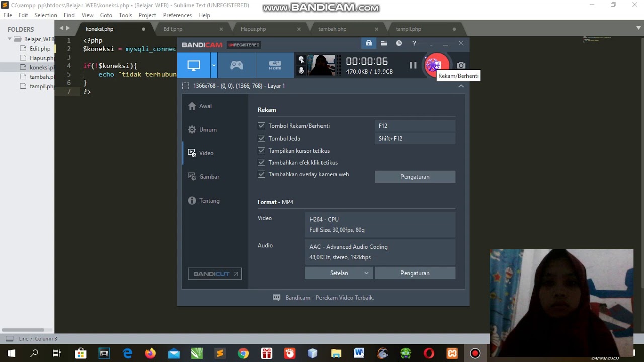644x362 pixels.
Task: Switch to Bandicam game recording mode
Action: 236,65
